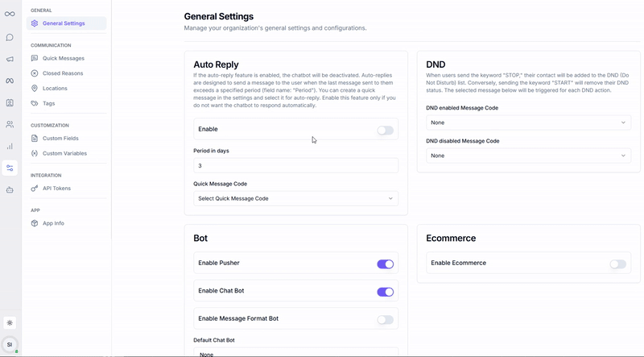Turn on the Auto Reply Enable switch
Viewport: 644px width, 357px height.
(x=385, y=130)
